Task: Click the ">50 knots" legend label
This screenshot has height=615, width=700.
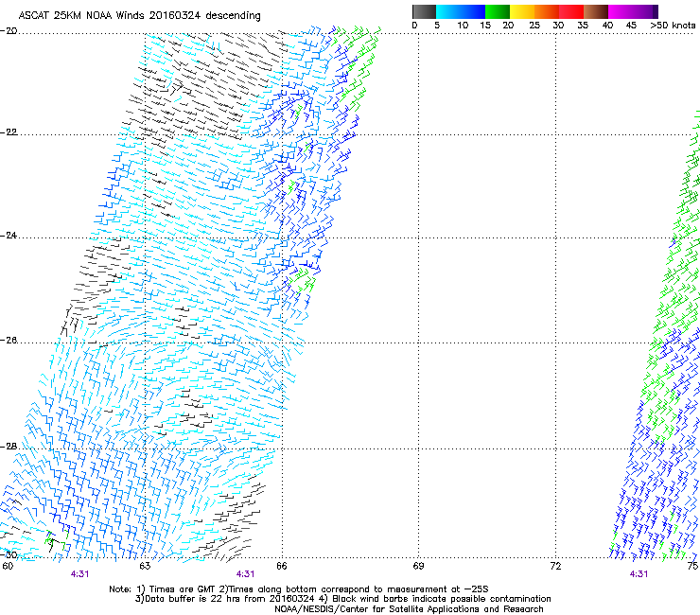Action: (673, 26)
